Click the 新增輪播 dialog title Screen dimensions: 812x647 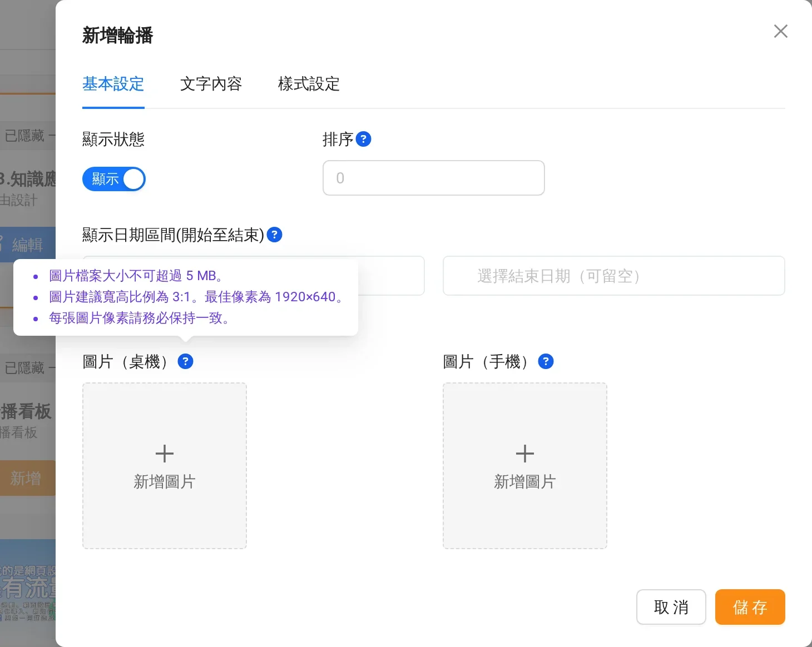pos(118,36)
